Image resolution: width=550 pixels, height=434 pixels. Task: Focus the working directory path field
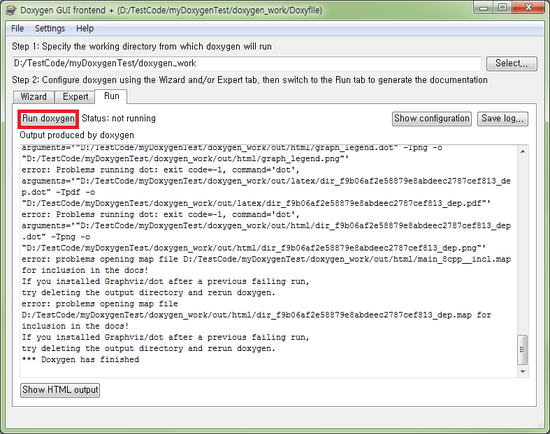pos(246,64)
